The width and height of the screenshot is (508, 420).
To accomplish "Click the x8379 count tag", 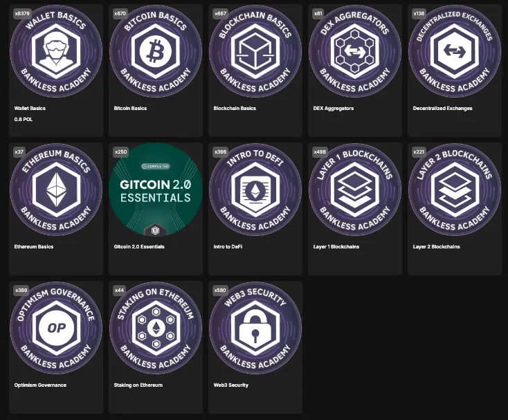I will click(22, 14).
